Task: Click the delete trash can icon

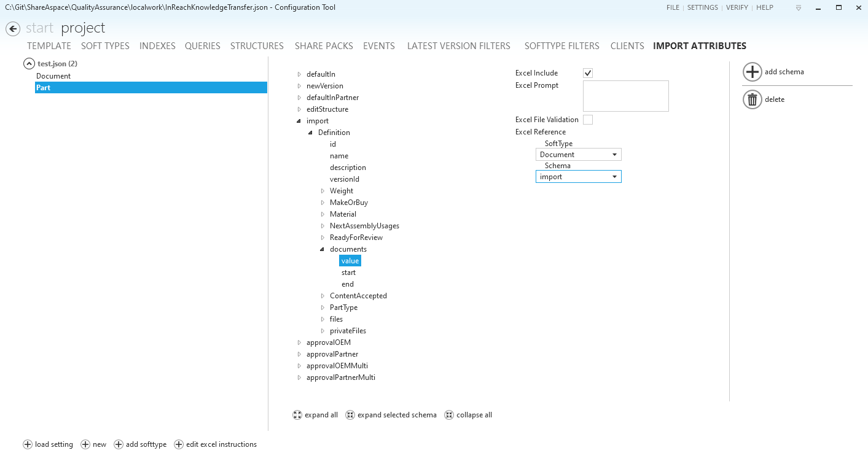Action: (753, 99)
